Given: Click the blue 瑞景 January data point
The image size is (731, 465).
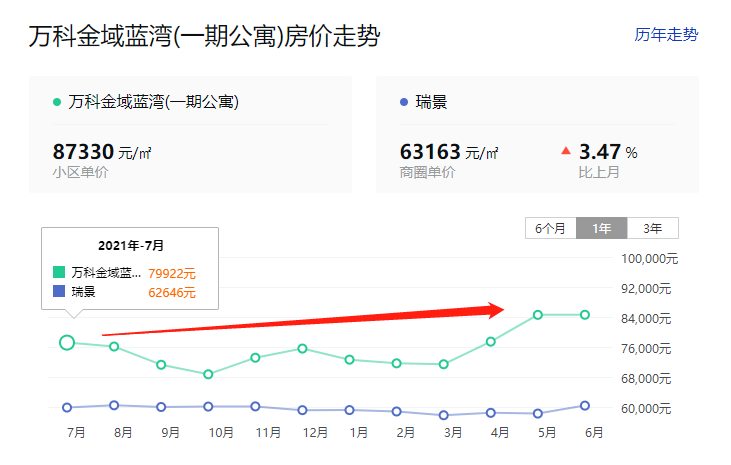Looking at the screenshot, I should point(350,410).
